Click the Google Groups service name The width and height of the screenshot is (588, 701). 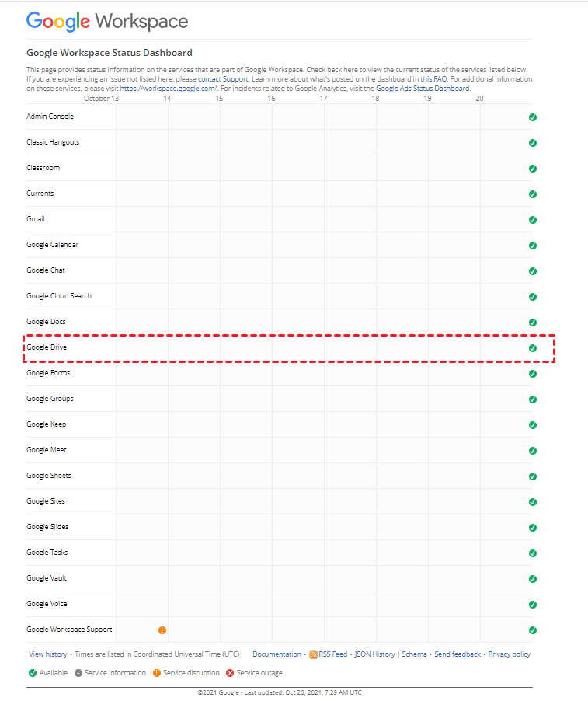[50, 399]
